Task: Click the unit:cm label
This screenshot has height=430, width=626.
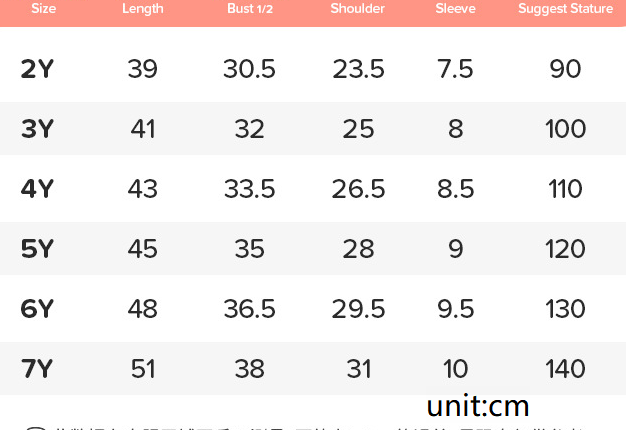Action: [x=478, y=406]
